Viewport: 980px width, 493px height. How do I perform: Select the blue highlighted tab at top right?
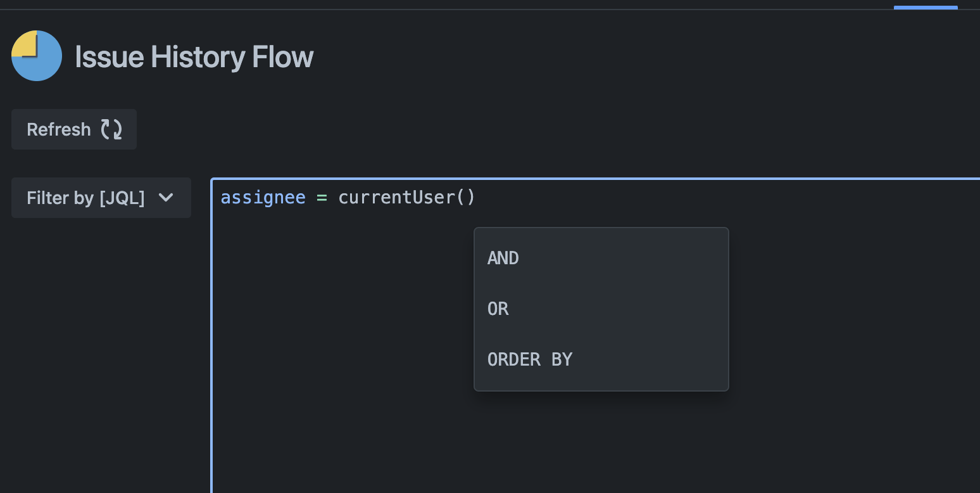(x=926, y=7)
